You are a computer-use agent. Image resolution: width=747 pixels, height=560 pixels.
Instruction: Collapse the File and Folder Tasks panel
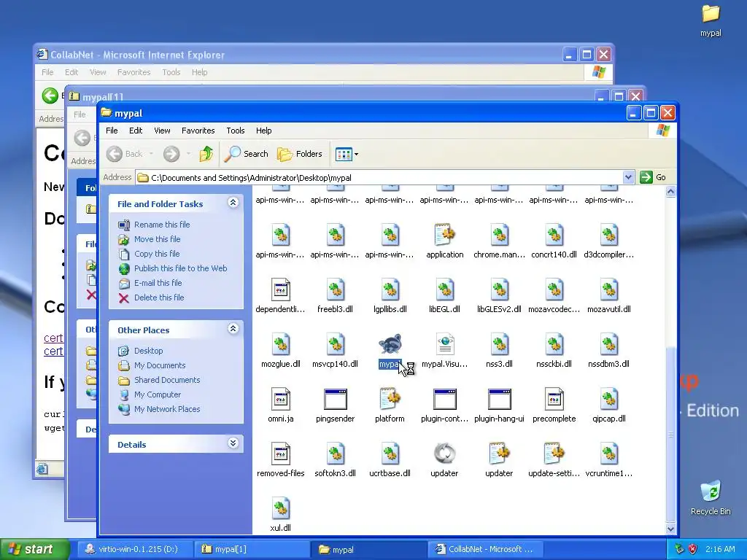233,203
